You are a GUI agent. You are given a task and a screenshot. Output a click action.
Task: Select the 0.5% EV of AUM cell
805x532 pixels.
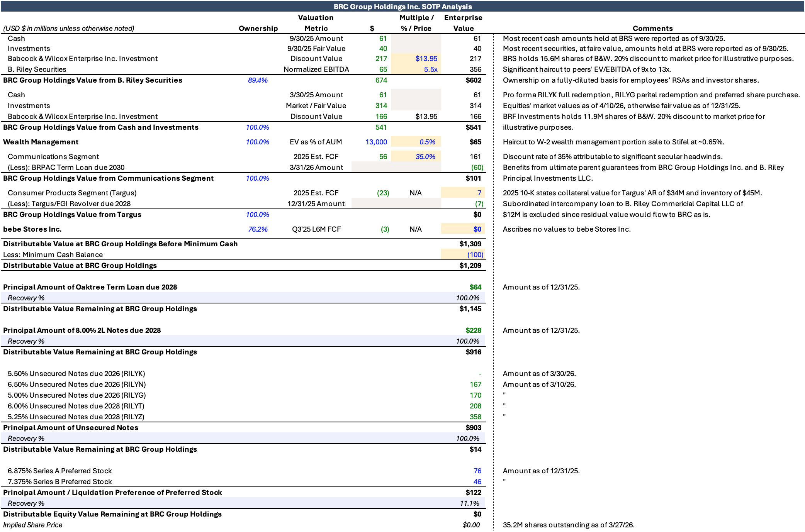click(x=427, y=142)
